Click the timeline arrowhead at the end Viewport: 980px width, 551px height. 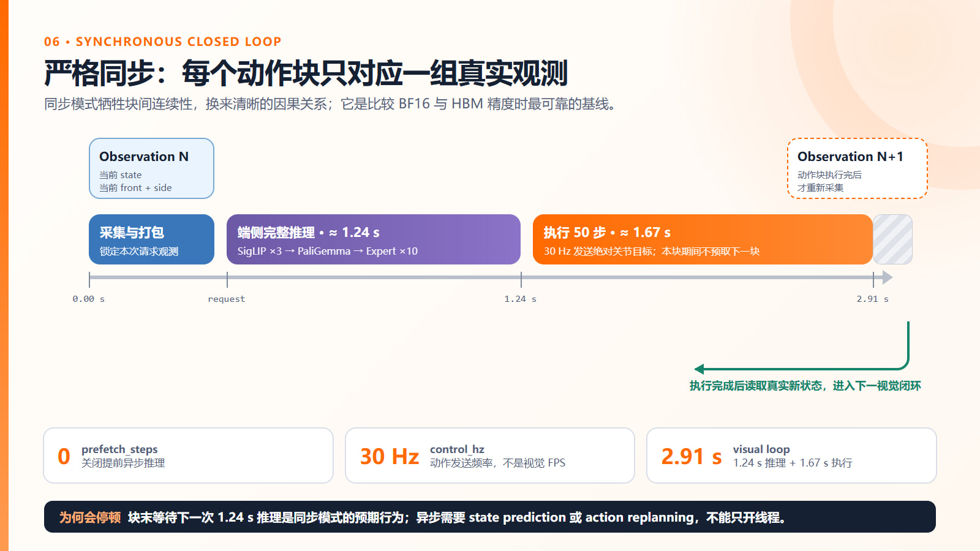pyautogui.click(x=887, y=277)
